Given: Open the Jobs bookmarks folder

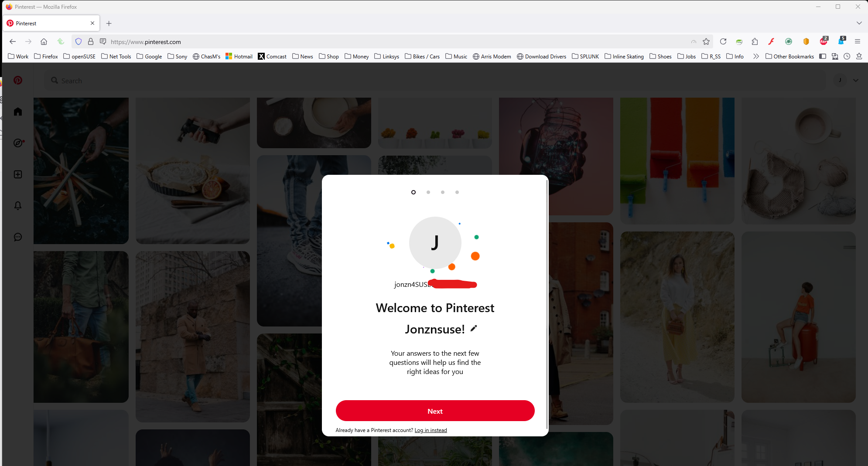Looking at the screenshot, I should tap(687, 57).
